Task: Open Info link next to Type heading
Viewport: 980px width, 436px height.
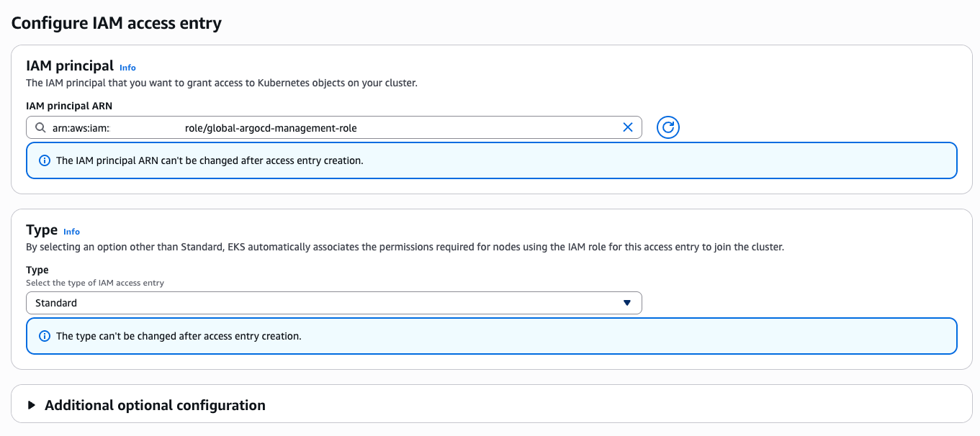Action: (71, 232)
